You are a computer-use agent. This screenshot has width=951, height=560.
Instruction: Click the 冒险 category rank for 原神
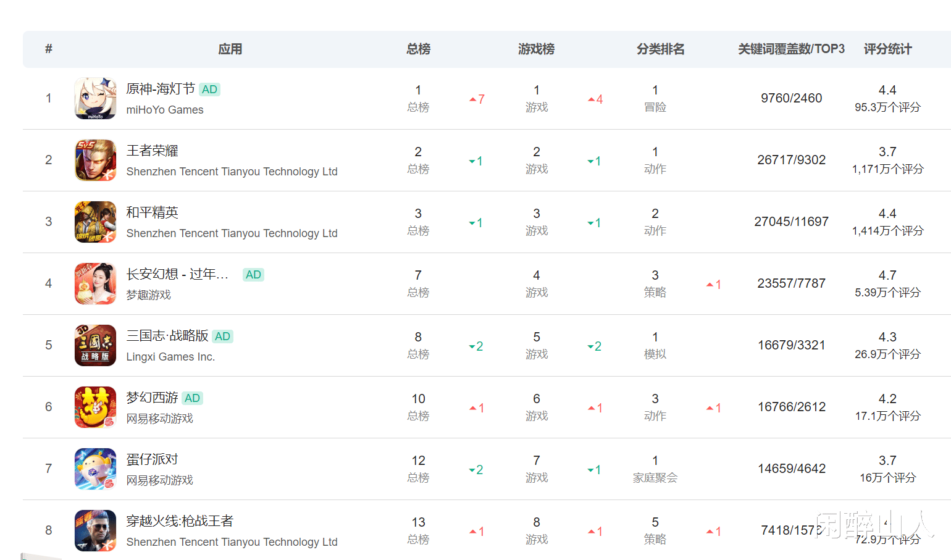click(655, 99)
